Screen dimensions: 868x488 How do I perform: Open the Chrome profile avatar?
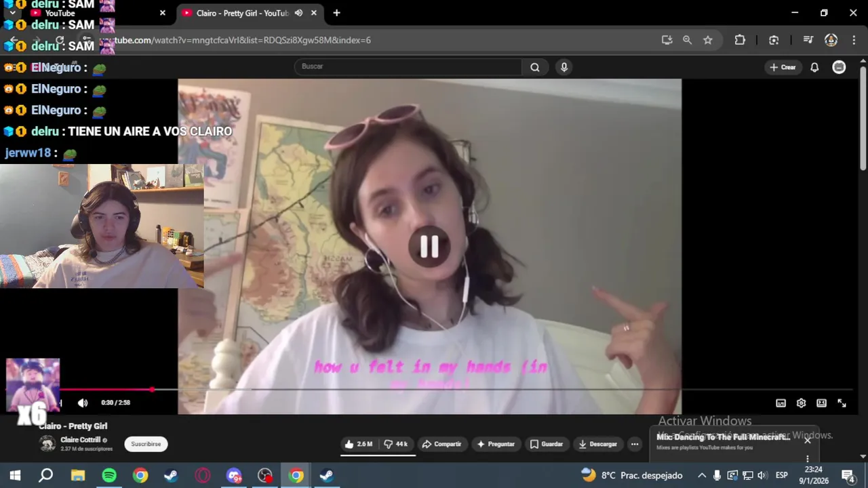tap(831, 40)
